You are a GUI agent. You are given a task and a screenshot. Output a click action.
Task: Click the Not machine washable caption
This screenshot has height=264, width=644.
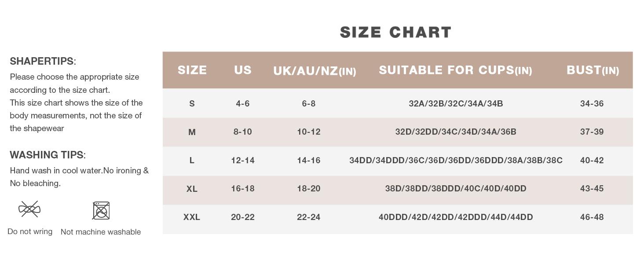click(x=101, y=232)
